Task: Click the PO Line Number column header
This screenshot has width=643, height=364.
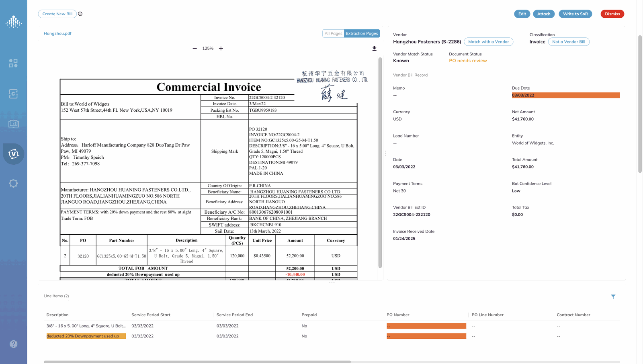Action: pos(487,315)
